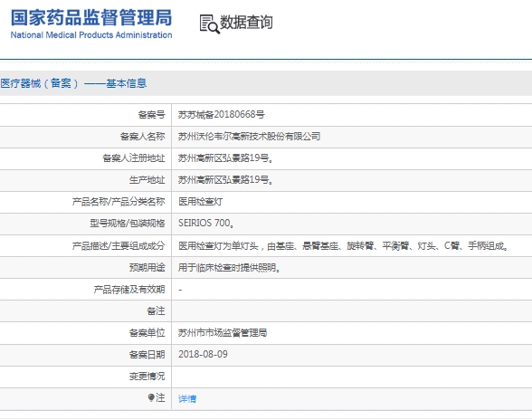Select filing unit 苏州市市场监督管理局

pyautogui.click(x=223, y=333)
